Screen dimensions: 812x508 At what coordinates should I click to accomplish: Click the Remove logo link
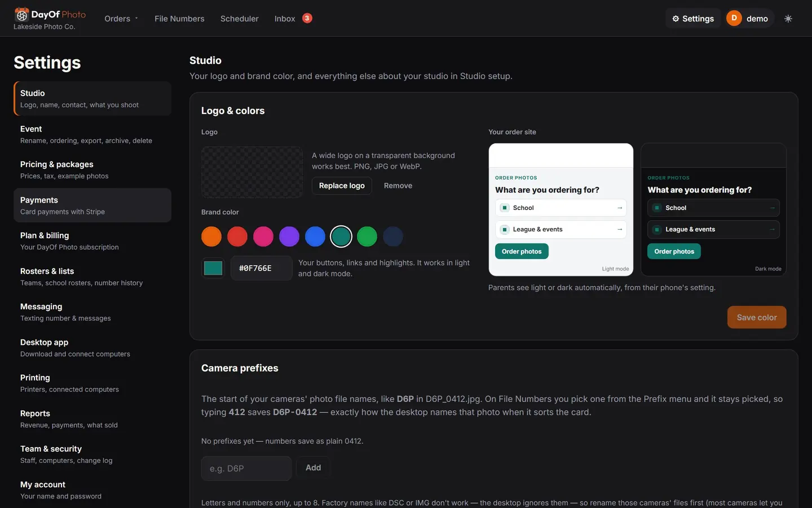tap(398, 186)
